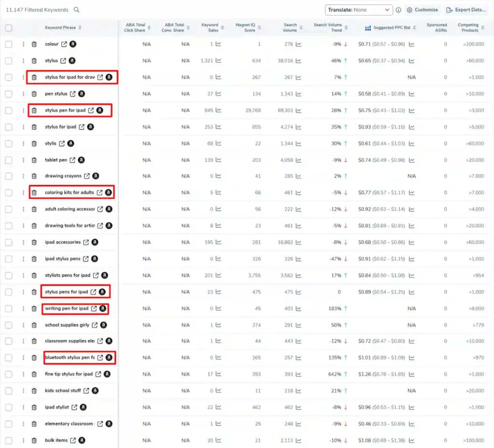Show keyword sales graph for 'stylus' row

tap(219, 60)
